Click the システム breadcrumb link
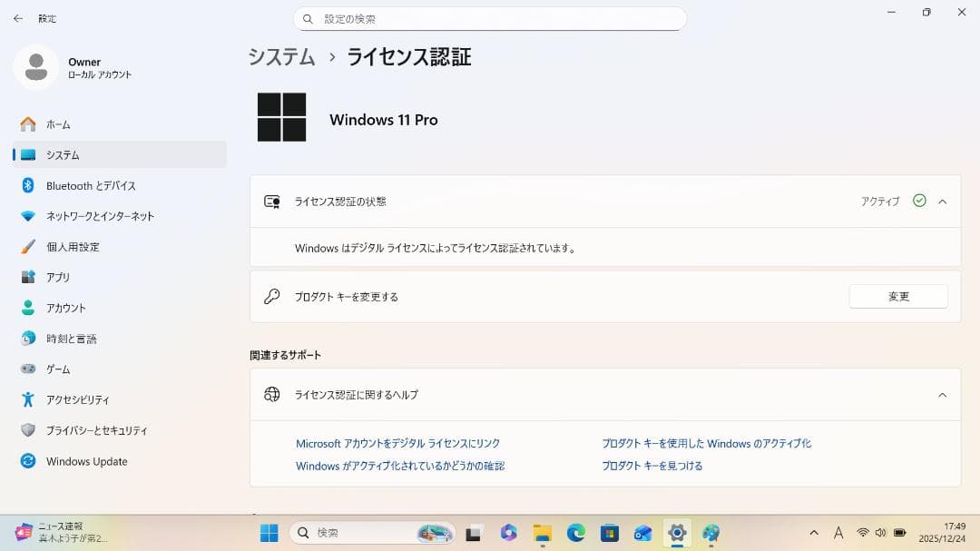Viewport: 980px width, 551px height. click(x=282, y=57)
